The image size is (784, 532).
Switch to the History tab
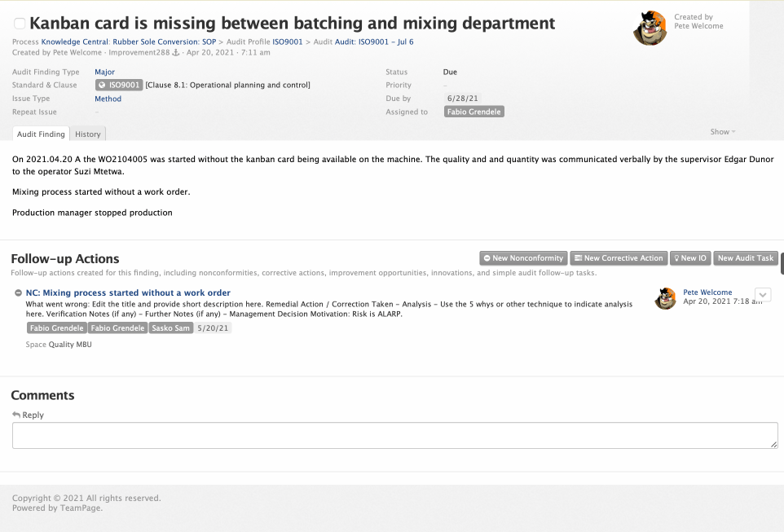[88, 134]
